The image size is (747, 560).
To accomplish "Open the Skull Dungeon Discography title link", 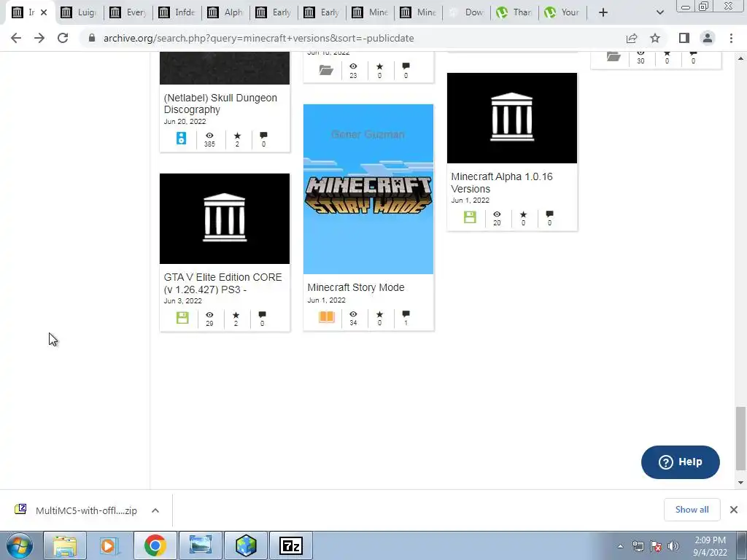I will pos(220,104).
